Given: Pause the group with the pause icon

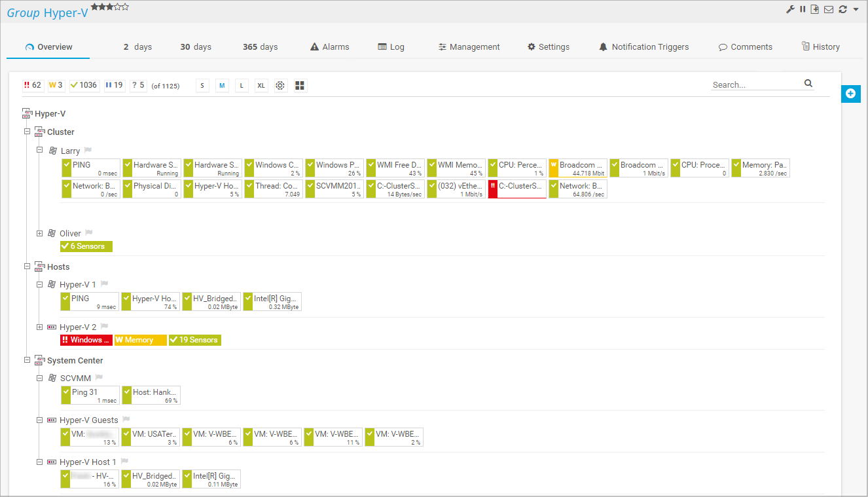Looking at the screenshot, I should click(803, 9).
